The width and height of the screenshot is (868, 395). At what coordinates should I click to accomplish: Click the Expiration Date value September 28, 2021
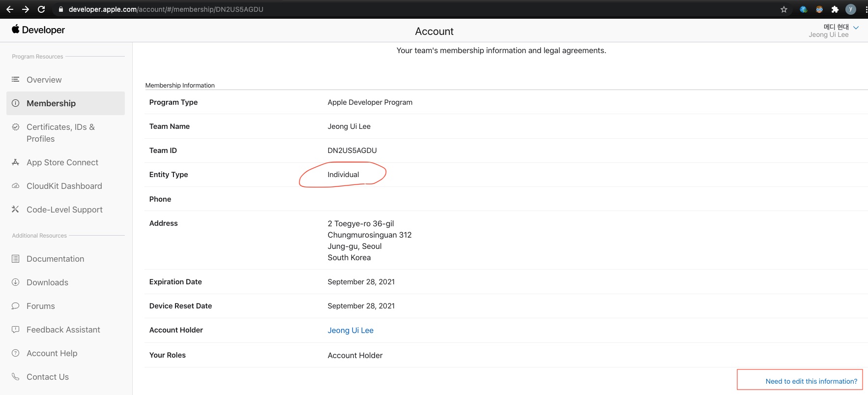[x=361, y=282]
